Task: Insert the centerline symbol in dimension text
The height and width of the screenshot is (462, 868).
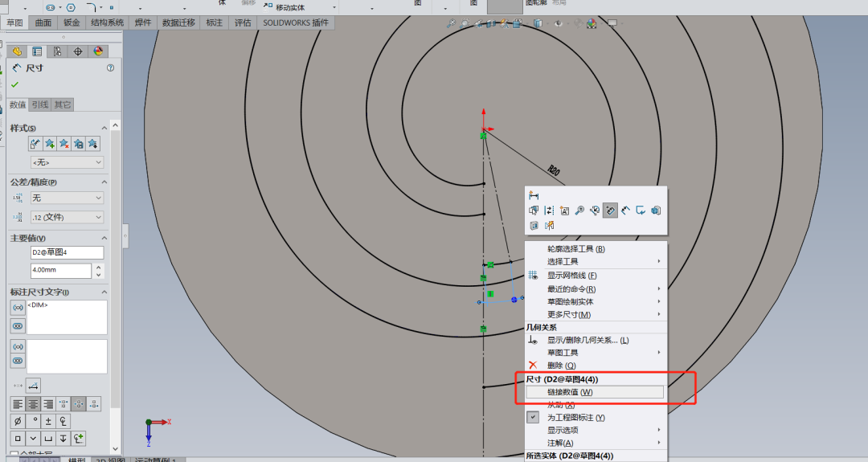Action: [63, 421]
